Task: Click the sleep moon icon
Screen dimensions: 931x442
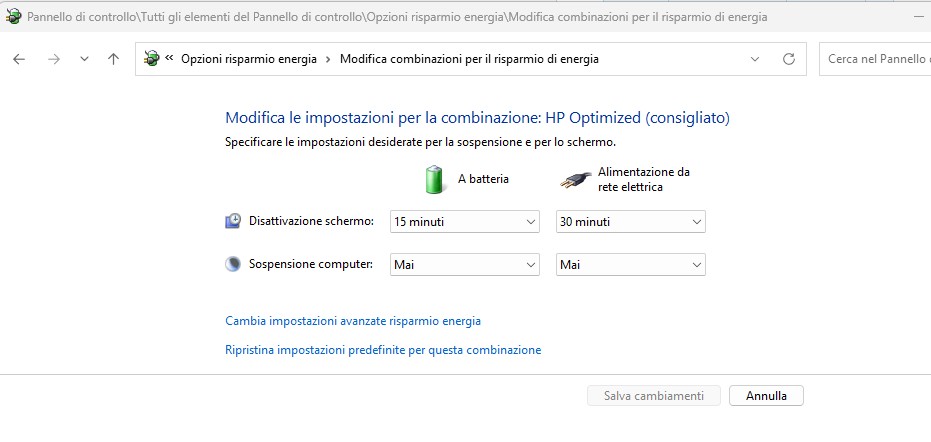Action: (x=233, y=264)
